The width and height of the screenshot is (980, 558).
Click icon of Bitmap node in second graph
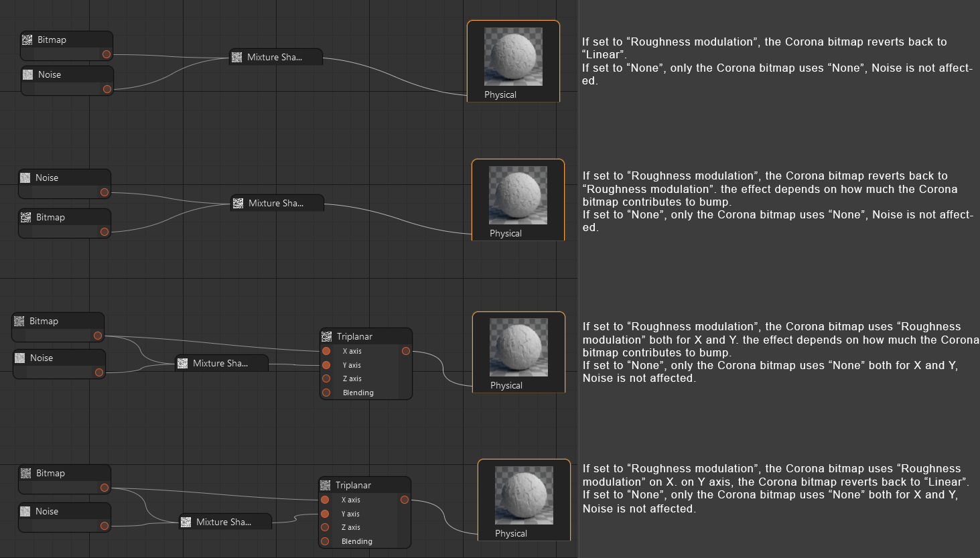(25, 218)
